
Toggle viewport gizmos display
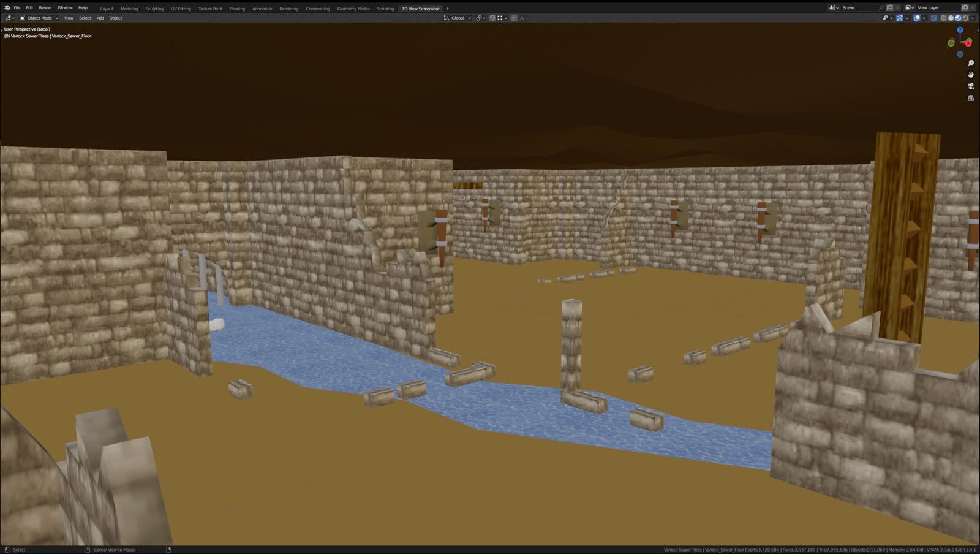pos(900,18)
